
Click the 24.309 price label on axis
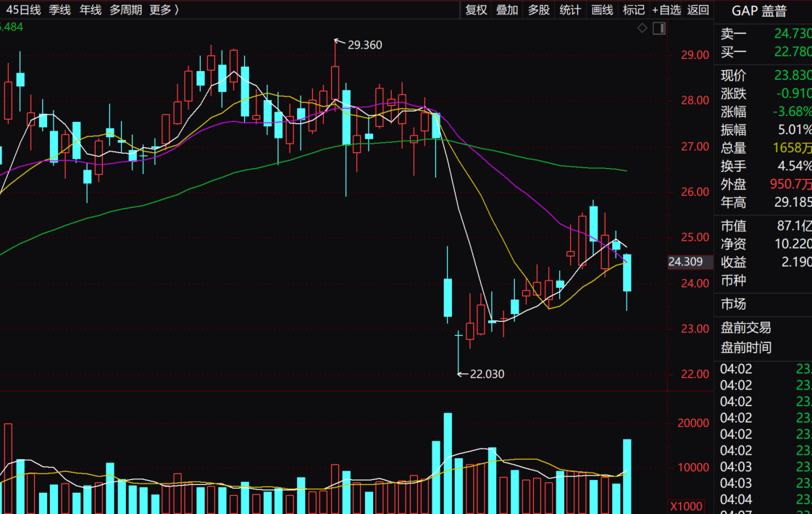coord(685,262)
